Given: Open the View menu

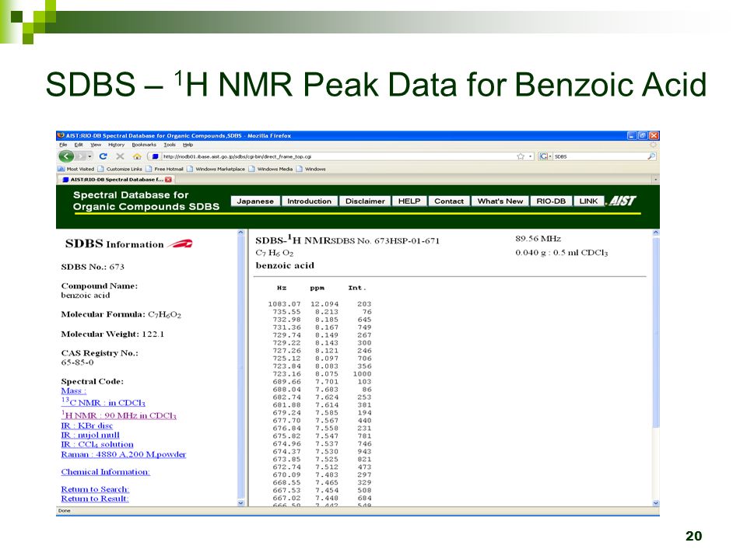Looking at the screenshot, I should pos(96,145).
